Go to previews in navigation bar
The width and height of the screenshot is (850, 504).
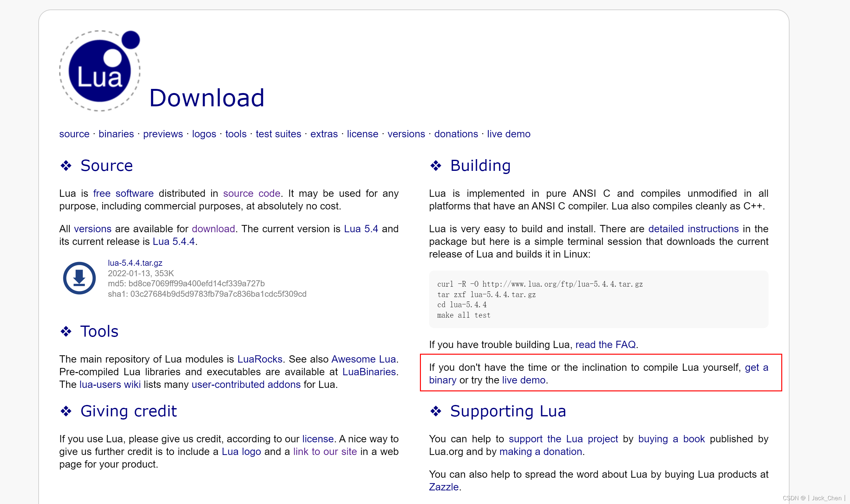(163, 134)
